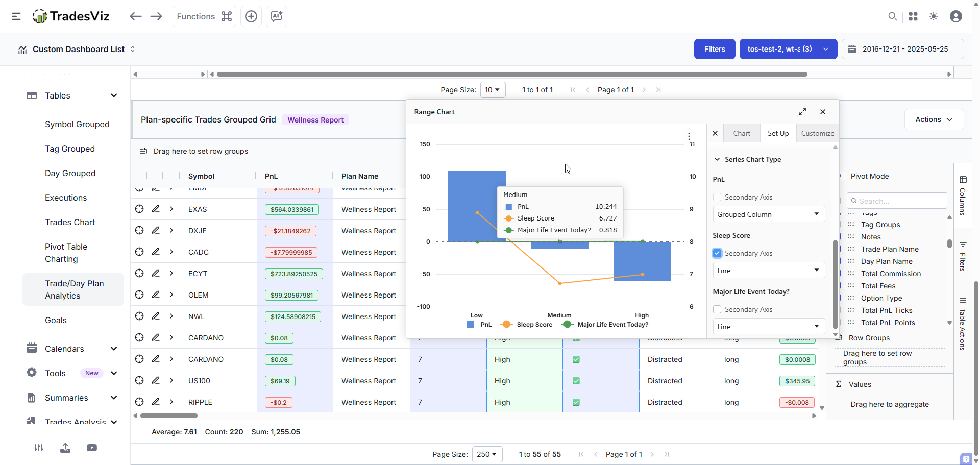Open the global search icon
The width and height of the screenshot is (980, 465).
(893, 16)
